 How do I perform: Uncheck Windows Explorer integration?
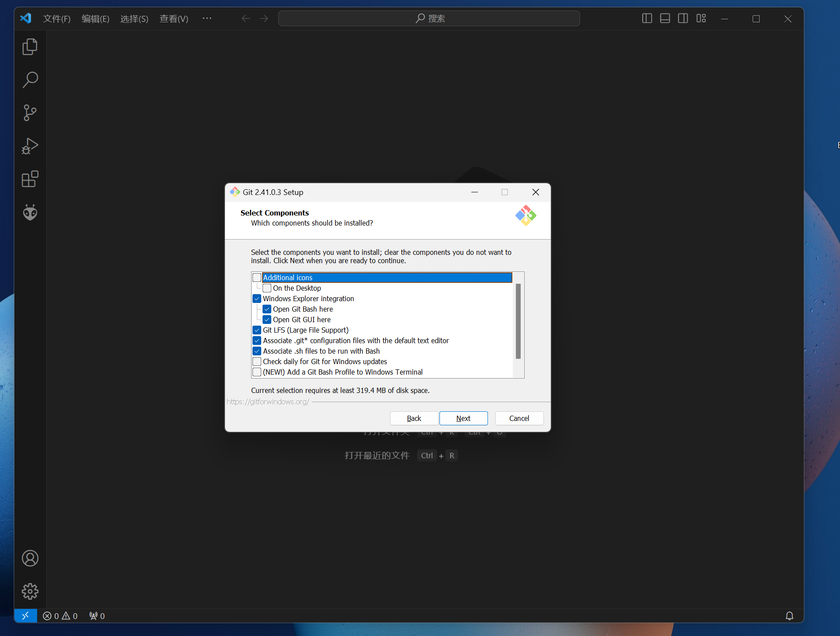tap(257, 299)
